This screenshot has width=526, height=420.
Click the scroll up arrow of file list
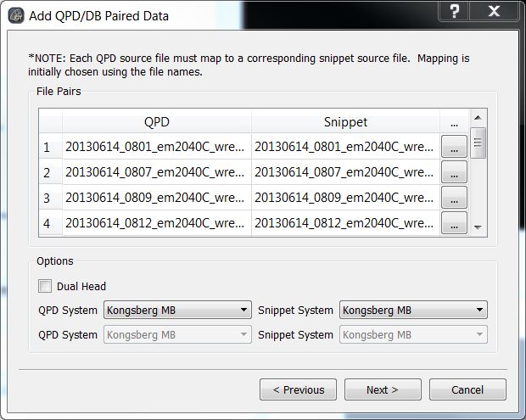tap(478, 118)
